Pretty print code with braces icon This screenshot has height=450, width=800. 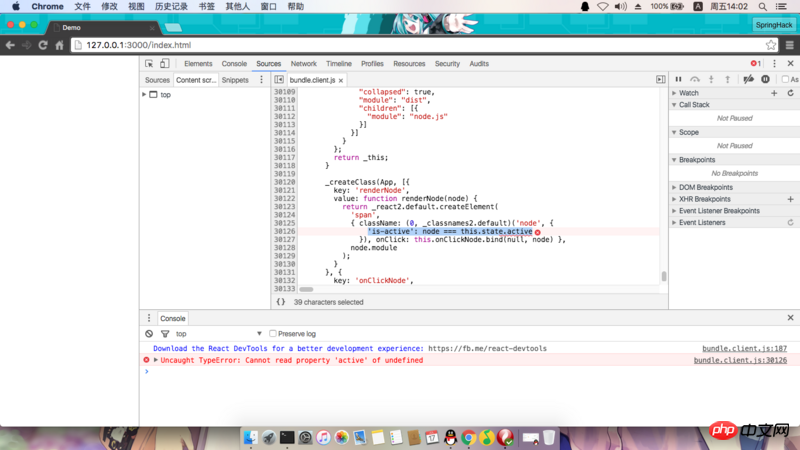click(x=281, y=302)
